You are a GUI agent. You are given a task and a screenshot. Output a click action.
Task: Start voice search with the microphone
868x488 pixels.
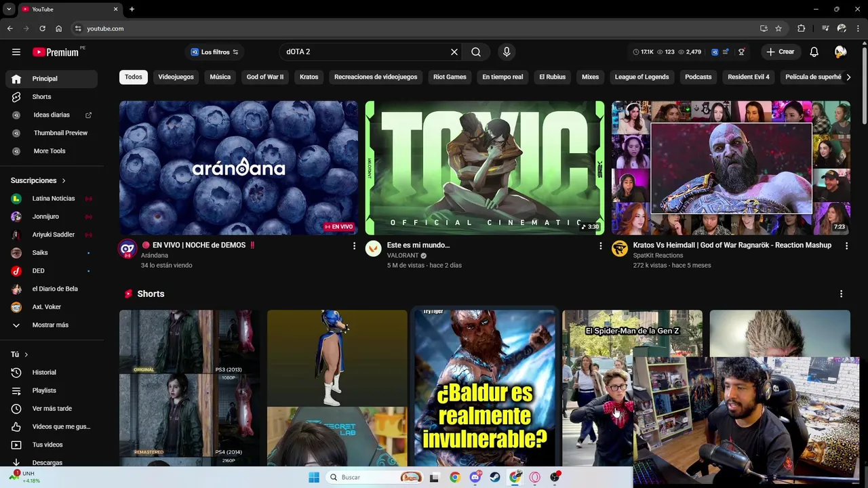pos(507,52)
